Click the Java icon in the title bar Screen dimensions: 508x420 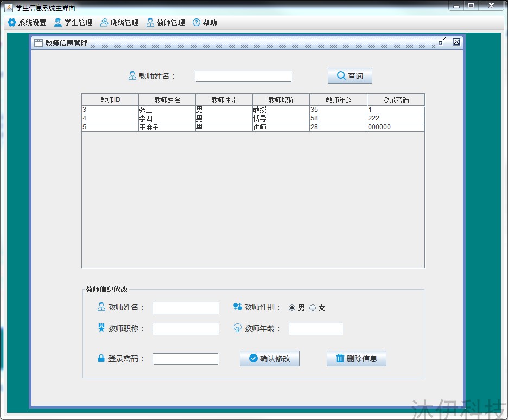(x=9, y=8)
